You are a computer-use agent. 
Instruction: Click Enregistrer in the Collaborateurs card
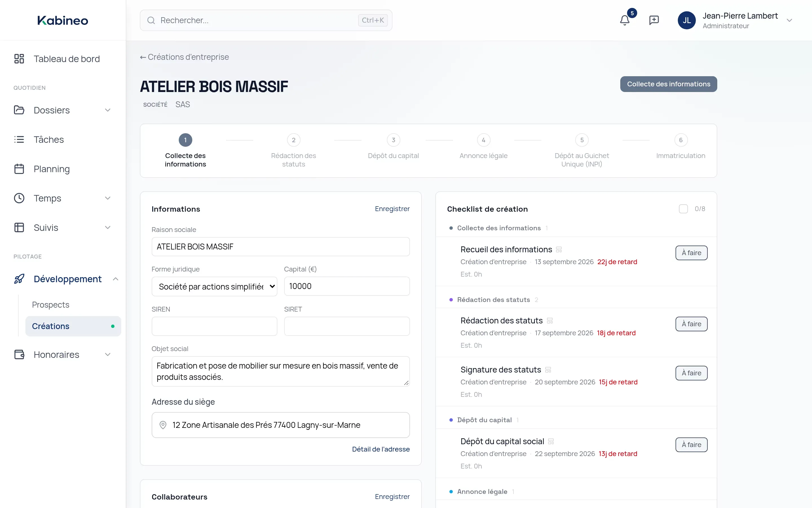tap(392, 497)
